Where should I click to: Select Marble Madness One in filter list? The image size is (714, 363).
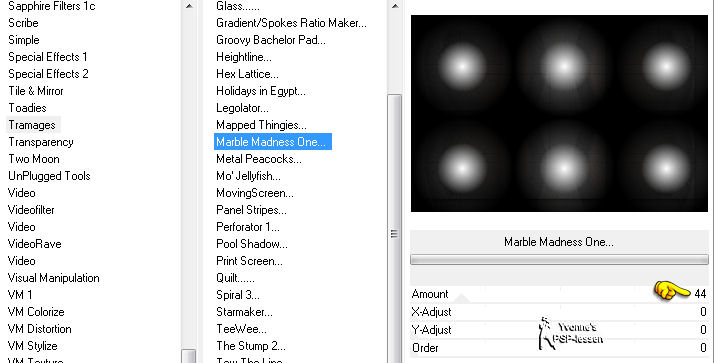273,142
